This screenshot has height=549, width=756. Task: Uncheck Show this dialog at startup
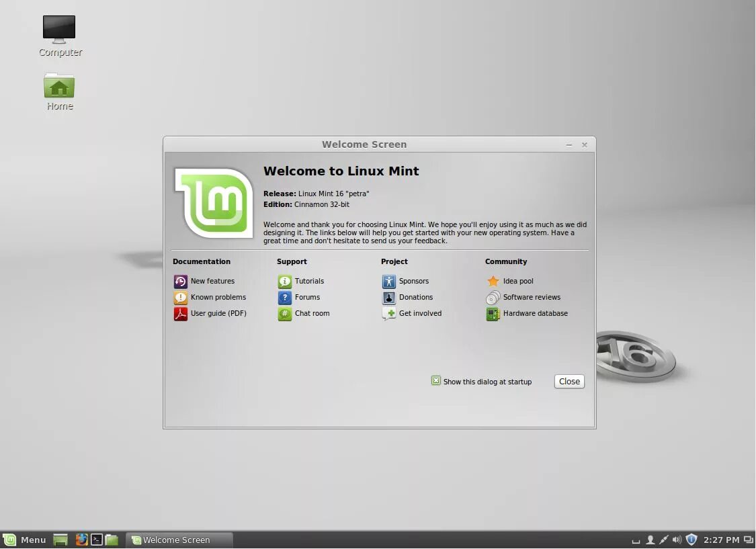coord(436,381)
